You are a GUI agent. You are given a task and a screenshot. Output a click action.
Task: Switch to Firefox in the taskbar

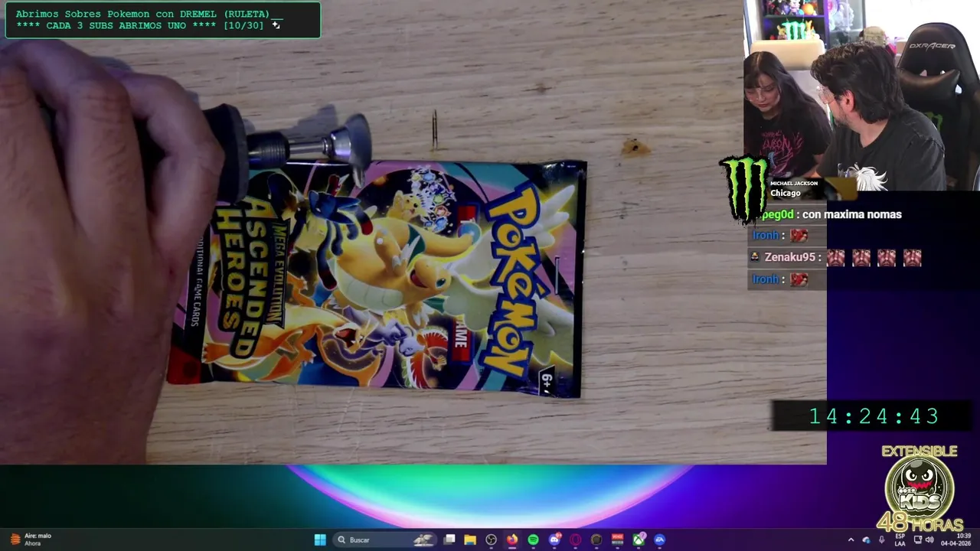(512, 540)
